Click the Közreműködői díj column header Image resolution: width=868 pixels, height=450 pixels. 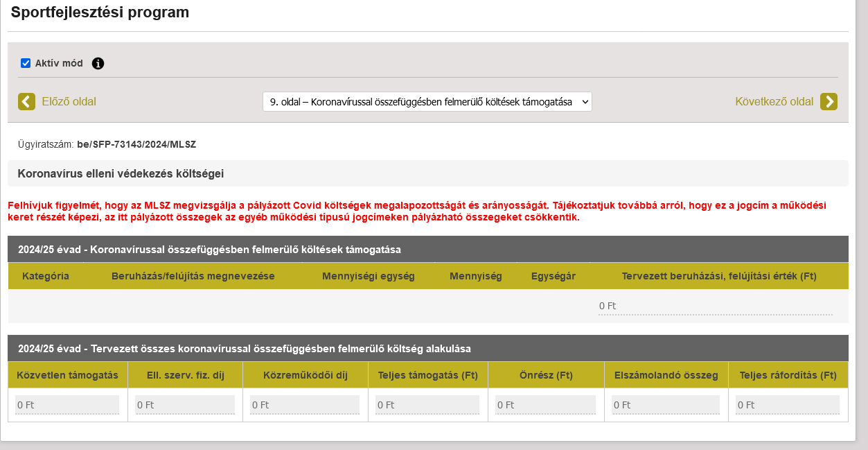[305, 375]
